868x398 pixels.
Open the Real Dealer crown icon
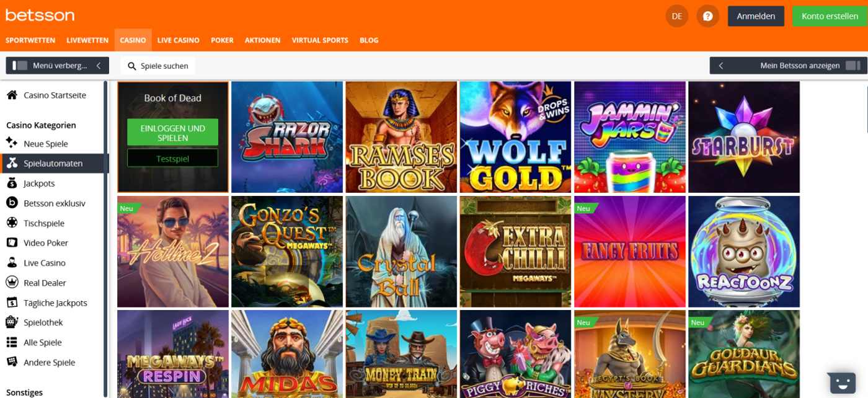click(x=11, y=282)
